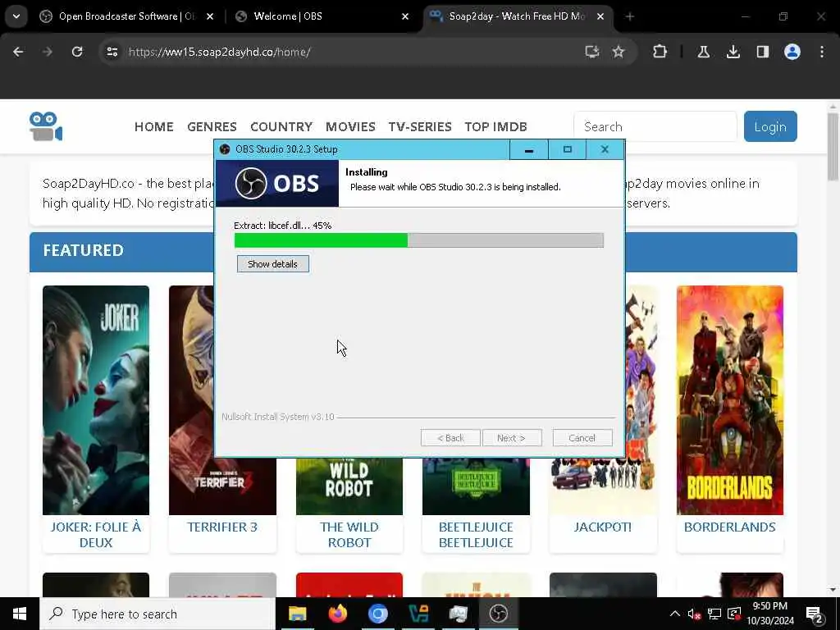Open the browser downloads icon
The image size is (840, 630).
click(733, 52)
